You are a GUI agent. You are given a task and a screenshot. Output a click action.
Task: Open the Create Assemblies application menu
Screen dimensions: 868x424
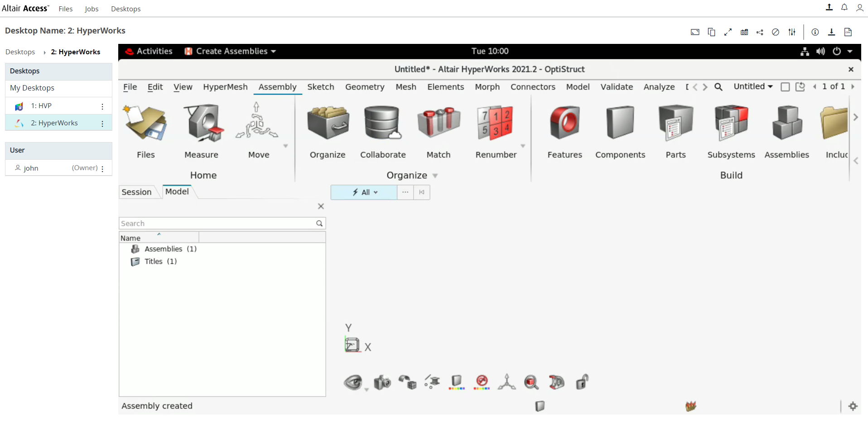pyautogui.click(x=231, y=51)
